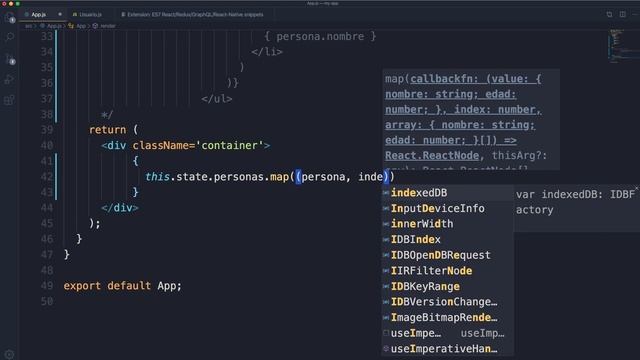Click the closing </div> tag on line 44
The image size is (640, 360).
[120, 208]
